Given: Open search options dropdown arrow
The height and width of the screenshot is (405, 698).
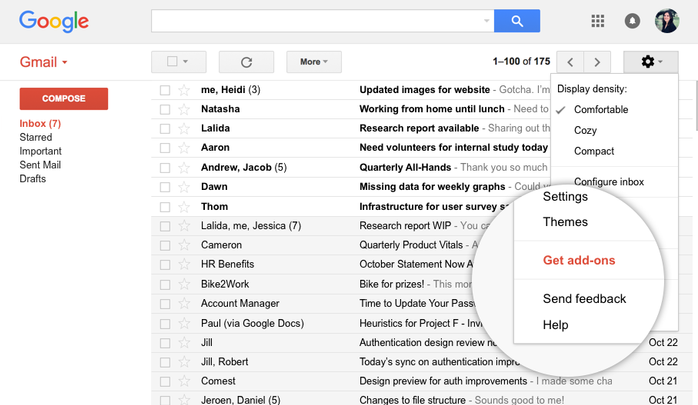Looking at the screenshot, I should [486, 21].
